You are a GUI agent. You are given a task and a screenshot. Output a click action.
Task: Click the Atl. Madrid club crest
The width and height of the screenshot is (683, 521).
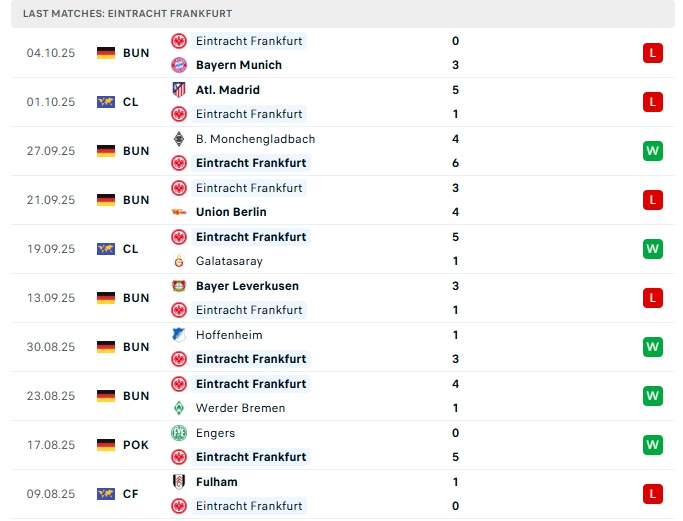tap(179, 90)
